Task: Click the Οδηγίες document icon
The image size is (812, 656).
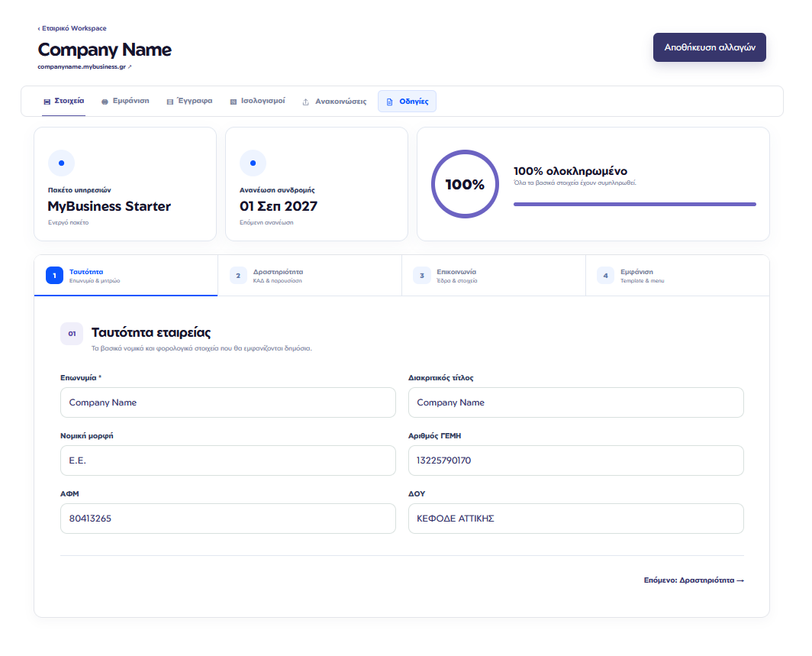Action: point(389,102)
